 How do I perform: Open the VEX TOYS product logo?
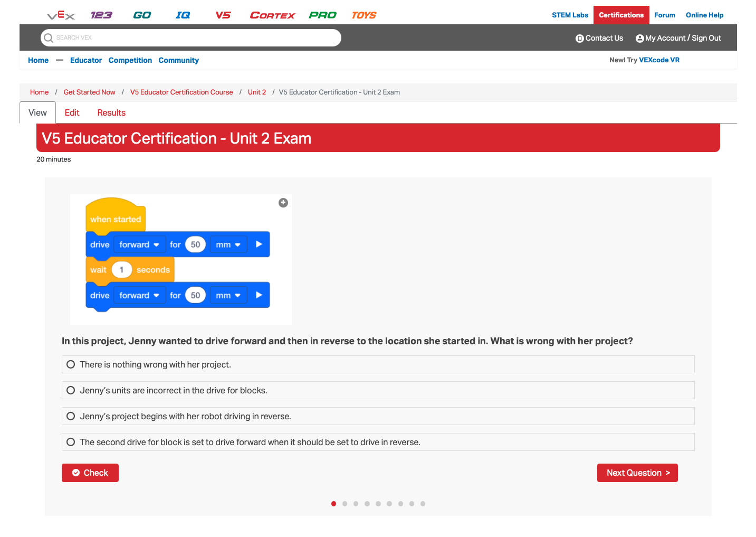tap(364, 15)
